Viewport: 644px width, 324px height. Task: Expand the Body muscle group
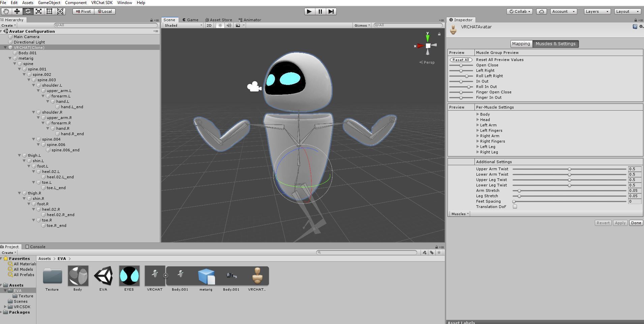click(478, 114)
